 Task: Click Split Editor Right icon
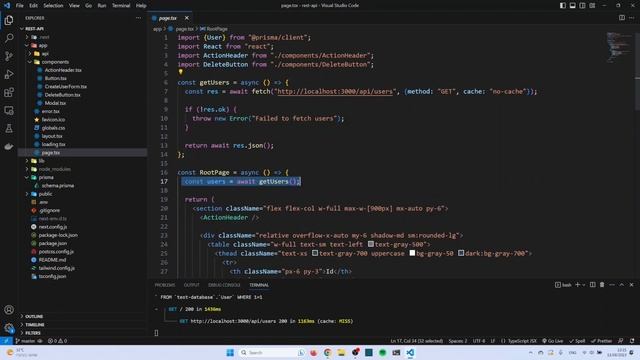[x=622, y=18]
